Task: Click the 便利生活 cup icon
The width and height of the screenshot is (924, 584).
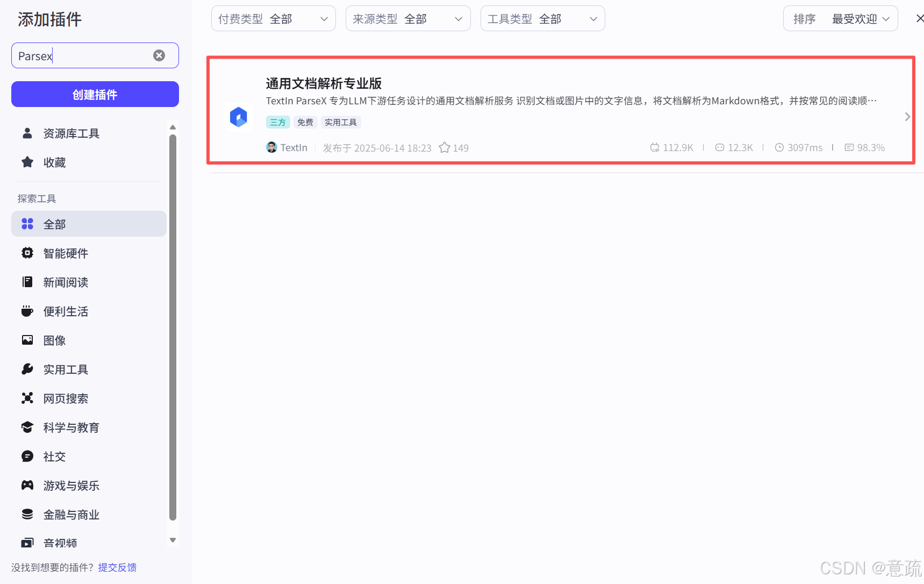Action: point(27,311)
